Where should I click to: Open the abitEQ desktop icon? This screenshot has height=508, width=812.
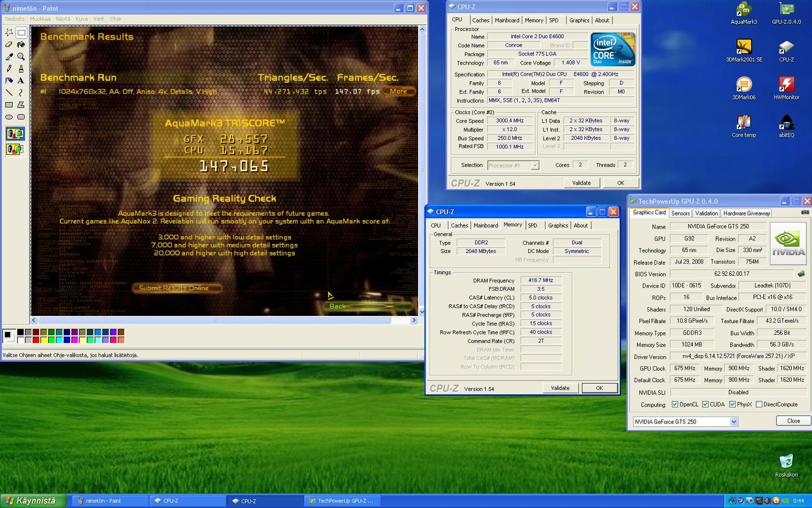click(x=786, y=127)
